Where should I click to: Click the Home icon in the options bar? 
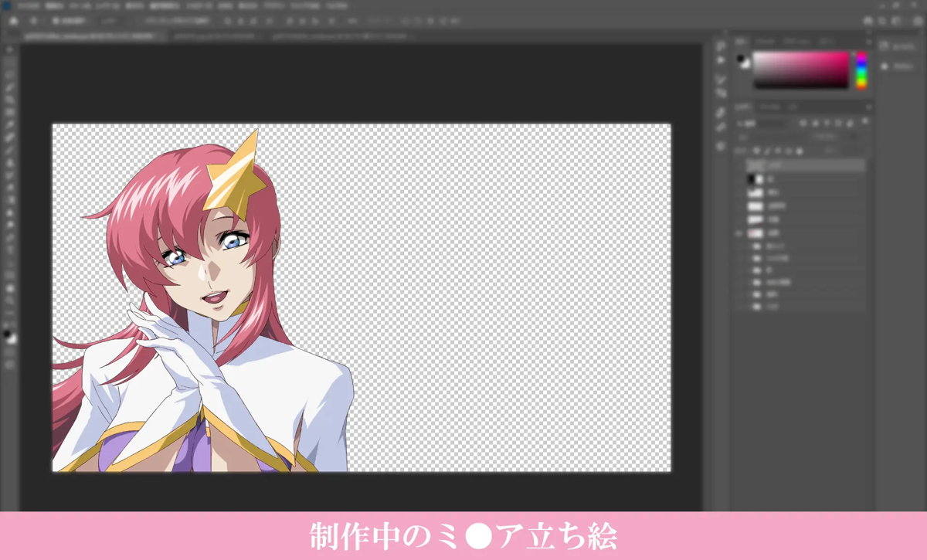(x=13, y=20)
